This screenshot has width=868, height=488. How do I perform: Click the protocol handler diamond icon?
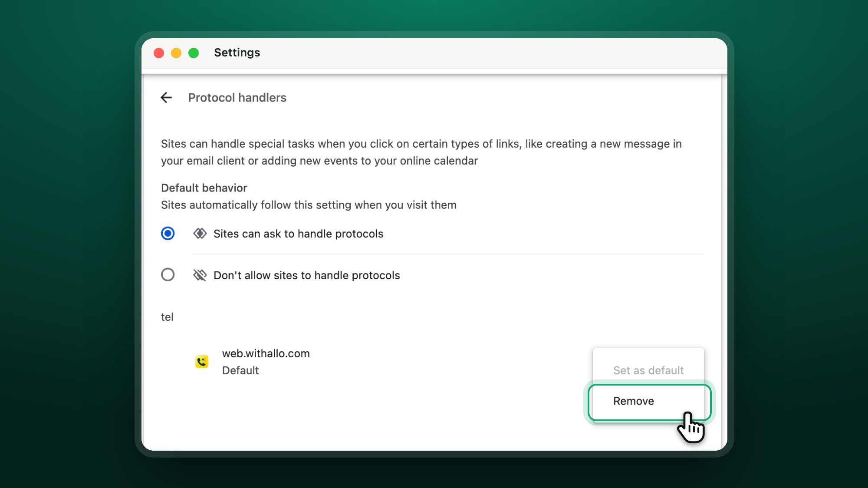pos(200,234)
